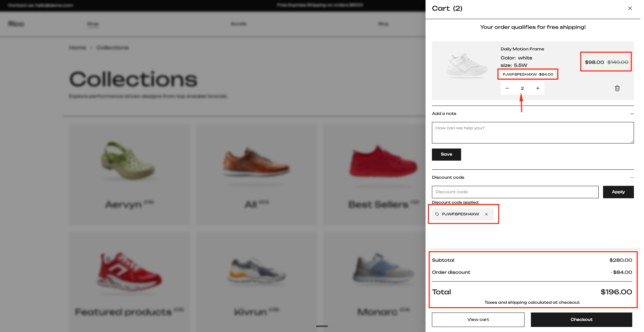Select the Order discount value -$84.00
Screen dimensions: 644x332
coord(621,272)
